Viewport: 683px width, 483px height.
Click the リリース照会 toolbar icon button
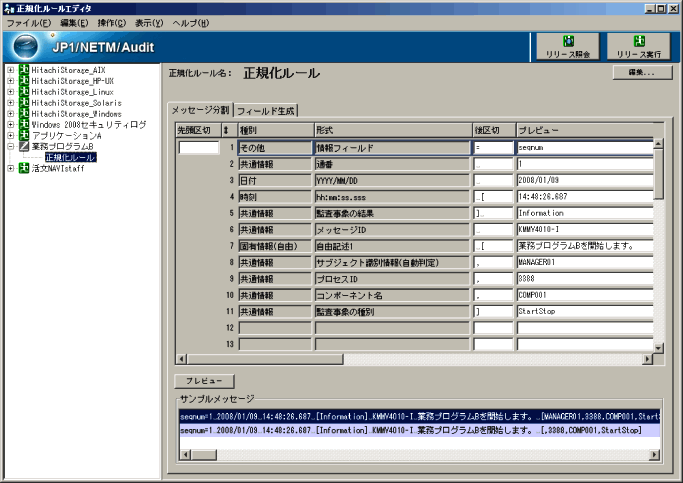pyautogui.click(x=568, y=46)
